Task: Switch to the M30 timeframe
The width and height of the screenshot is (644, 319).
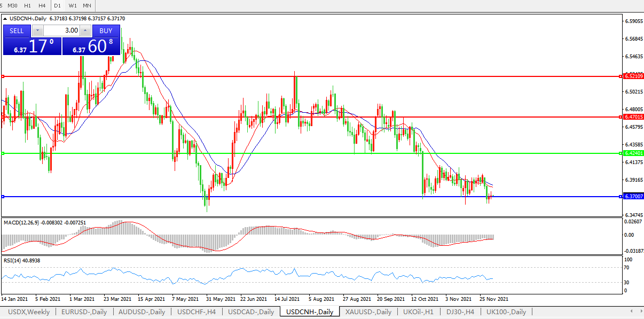Action: coord(12,5)
